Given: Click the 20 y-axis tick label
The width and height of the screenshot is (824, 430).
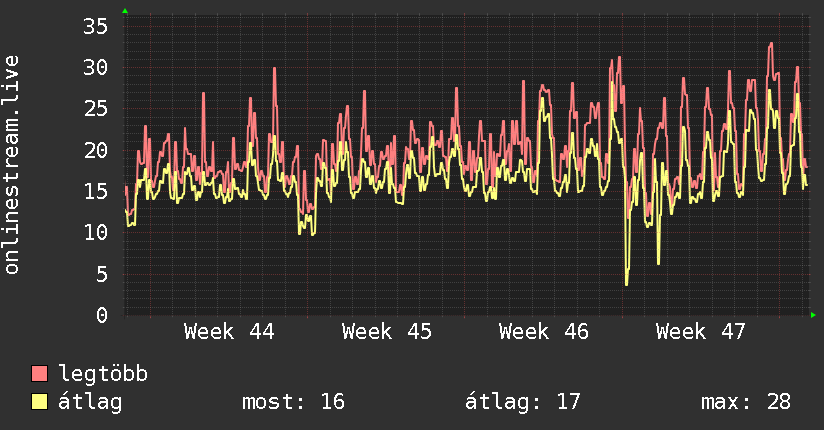Looking at the screenshot, I should (x=95, y=150).
